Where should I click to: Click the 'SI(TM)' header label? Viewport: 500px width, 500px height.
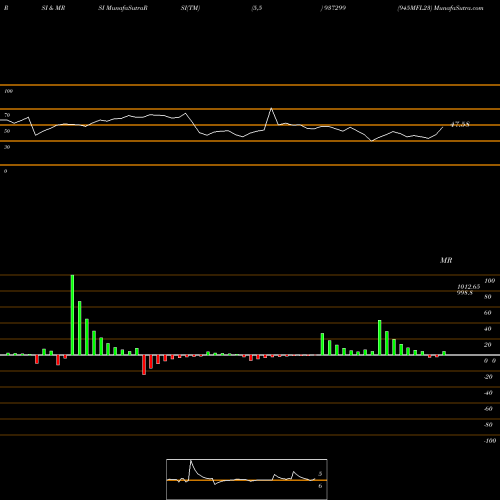[190, 8]
